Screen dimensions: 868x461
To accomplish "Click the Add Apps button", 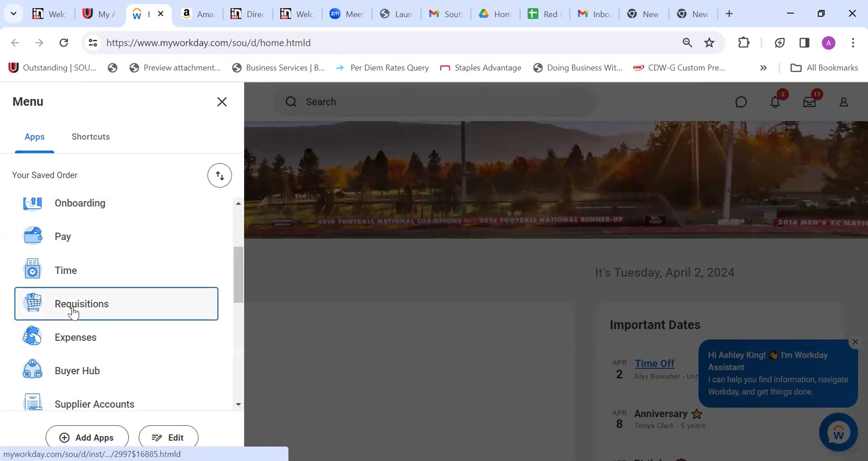I will coord(87,437).
